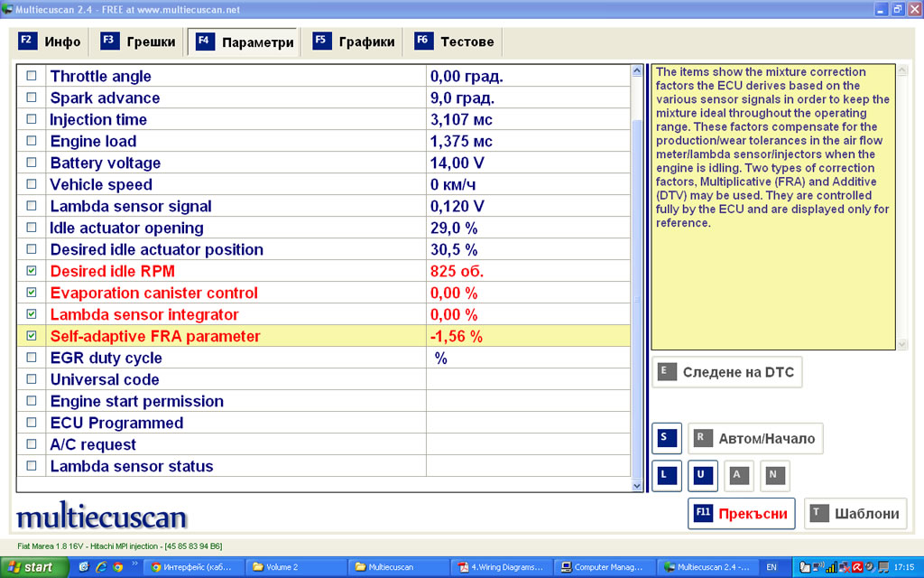This screenshot has height=578, width=924.
Task: Click the S button in the control panel
Action: 667,439
